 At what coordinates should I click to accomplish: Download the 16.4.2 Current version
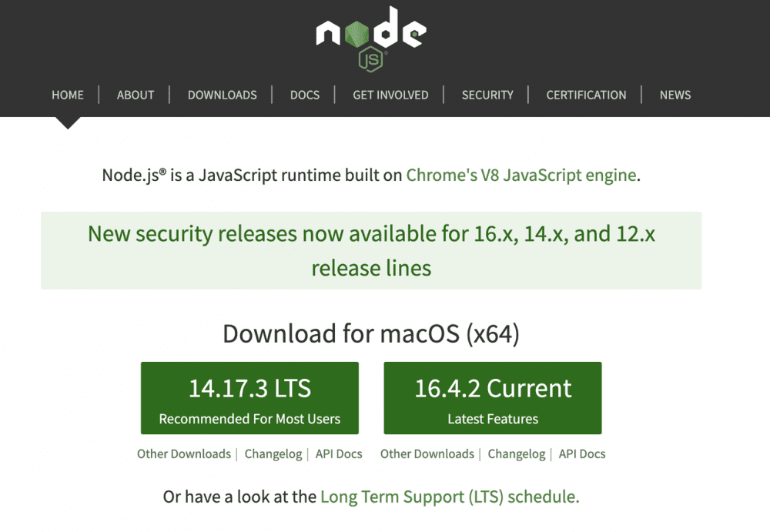[493, 398]
